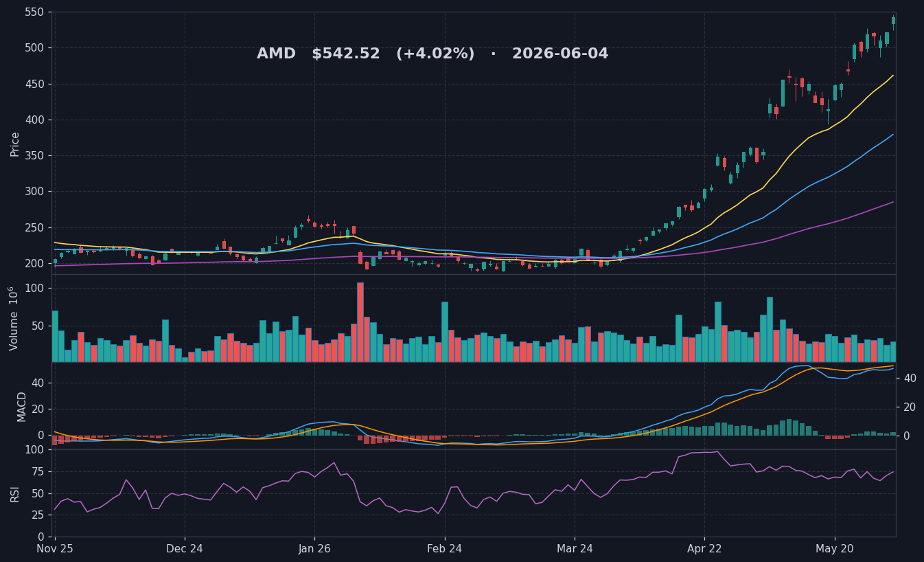The image size is (924, 562).
Task: Click the 'Price' y-axis label
Action: click(x=15, y=144)
